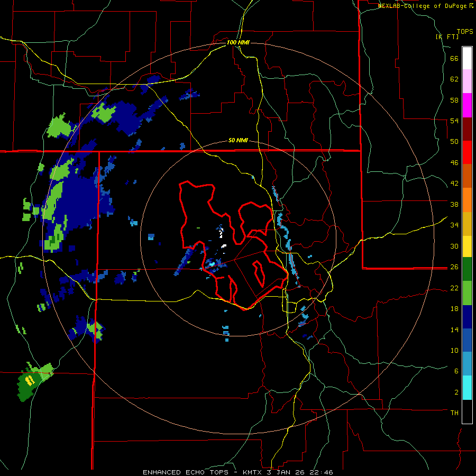Select the 58 scale label
Viewport: 476px width, 476px height.
tap(454, 100)
